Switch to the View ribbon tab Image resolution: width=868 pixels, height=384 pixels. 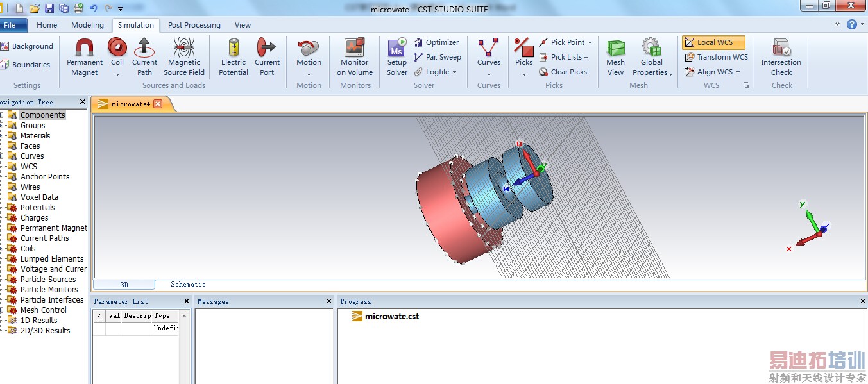(x=243, y=25)
